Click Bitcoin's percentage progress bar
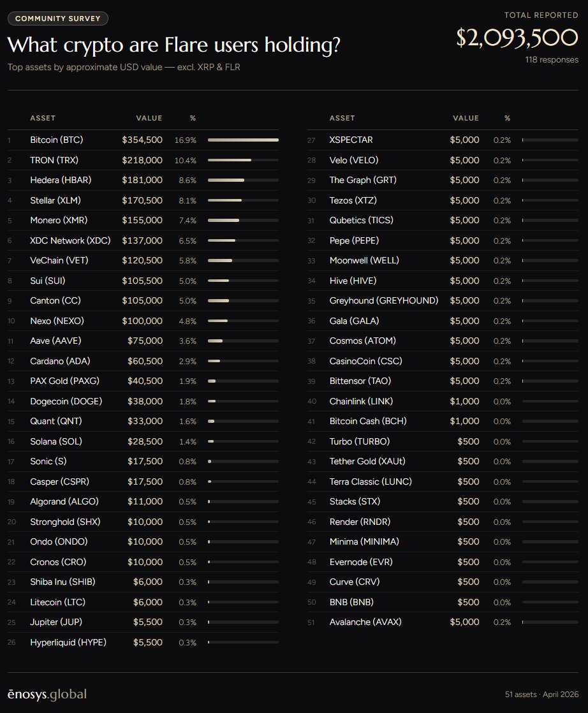This screenshot has width=588, height=713. point(243,140)
